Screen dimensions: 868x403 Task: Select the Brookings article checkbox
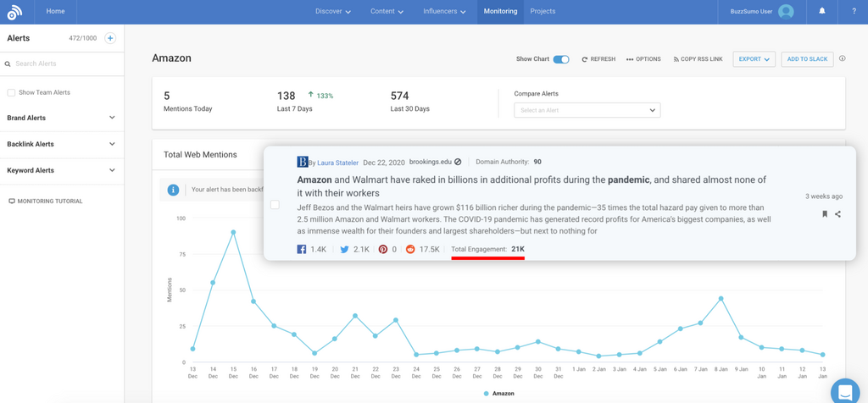pyautogui.click(x=275, y=204)
